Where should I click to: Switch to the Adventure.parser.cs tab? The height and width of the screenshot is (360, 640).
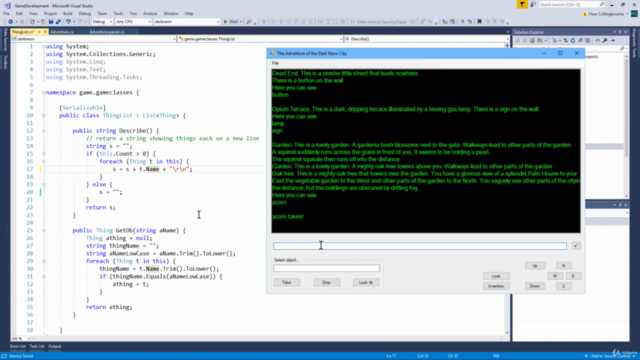107,32
